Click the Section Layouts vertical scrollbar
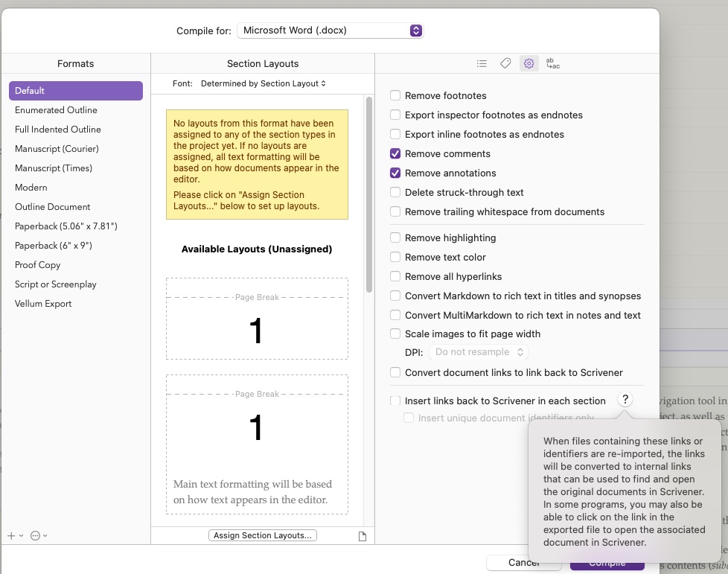Screen dimensions: 728x574 pos(368,194)
